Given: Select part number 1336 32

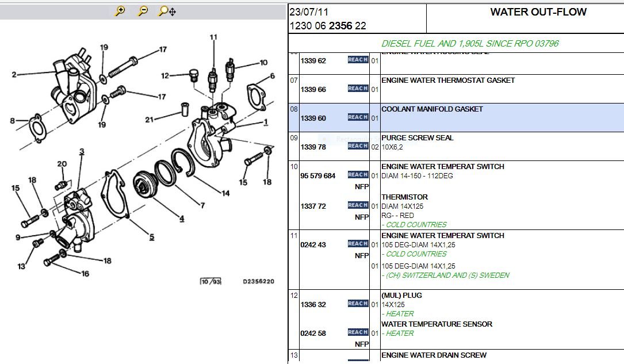Looking at the screenshot, I should [x=313, y=305].
